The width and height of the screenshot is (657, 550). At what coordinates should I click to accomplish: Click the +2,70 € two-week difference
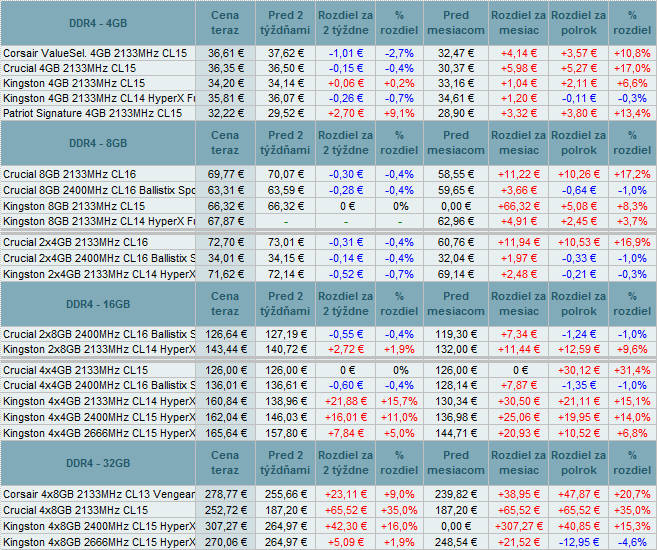[346, 114]
